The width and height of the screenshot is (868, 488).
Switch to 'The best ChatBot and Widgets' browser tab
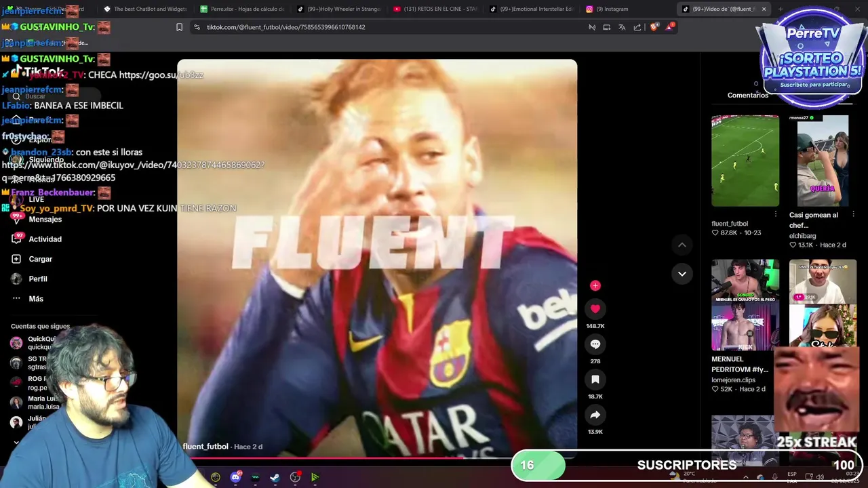click(144, 9)
